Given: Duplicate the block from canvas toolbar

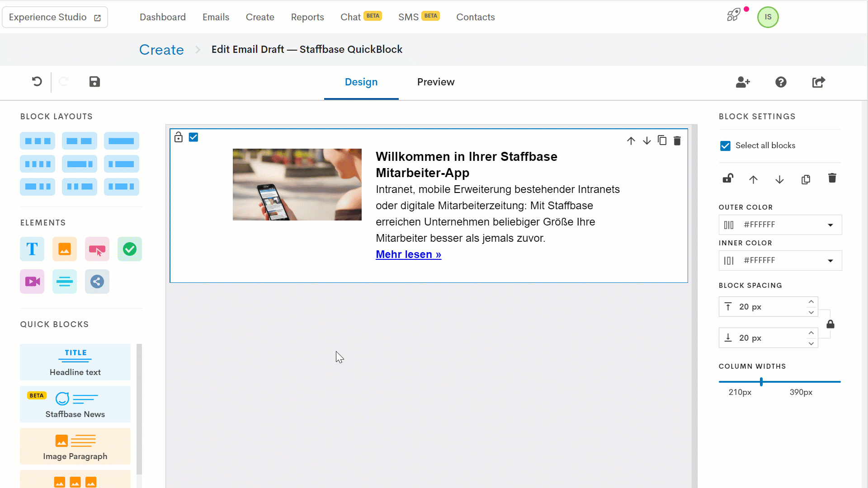Looking at the screenshot, I should pos(662,141).
